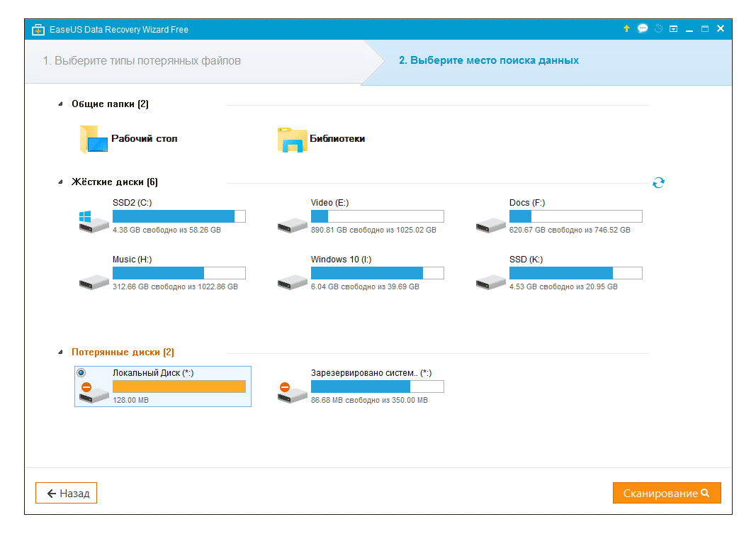Open step 2 Выберите место поиска данных
Viewport: 756px width, 534px height.
point(488,61)
